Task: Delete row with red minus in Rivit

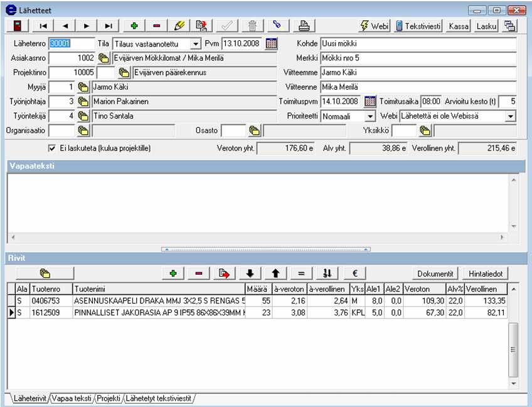Action: click(199, 273)
